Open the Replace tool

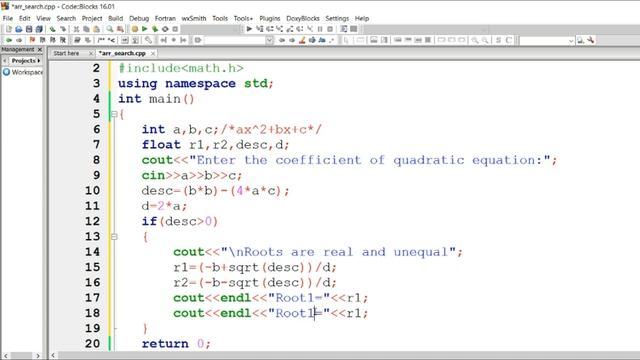pos(120,29)
